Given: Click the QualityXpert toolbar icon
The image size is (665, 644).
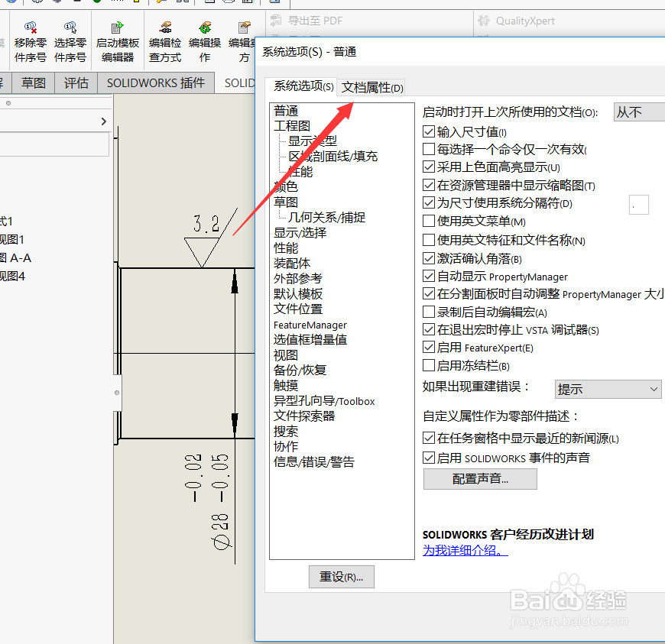Looking at the screenshot, I should click(484, 21).
